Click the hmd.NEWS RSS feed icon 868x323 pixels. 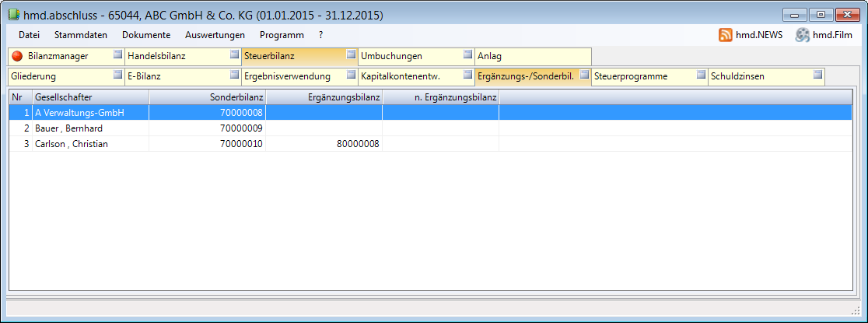[x=725, y=35]
